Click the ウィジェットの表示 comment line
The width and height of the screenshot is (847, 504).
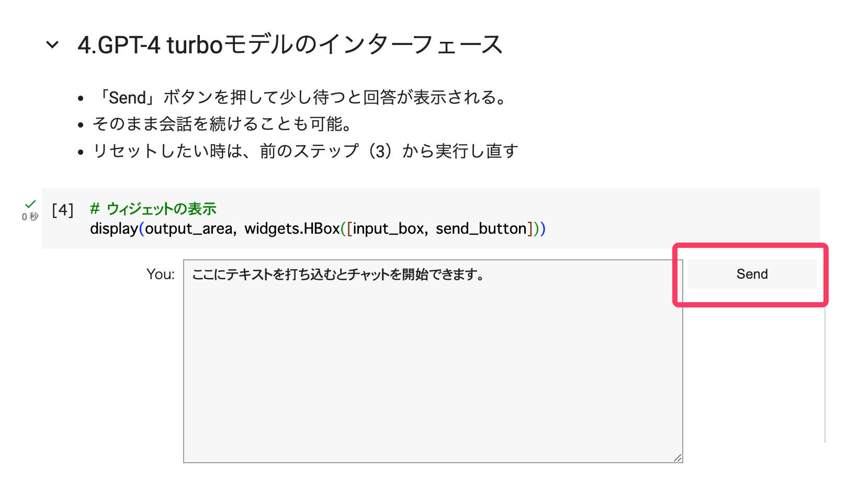[153, 209]
